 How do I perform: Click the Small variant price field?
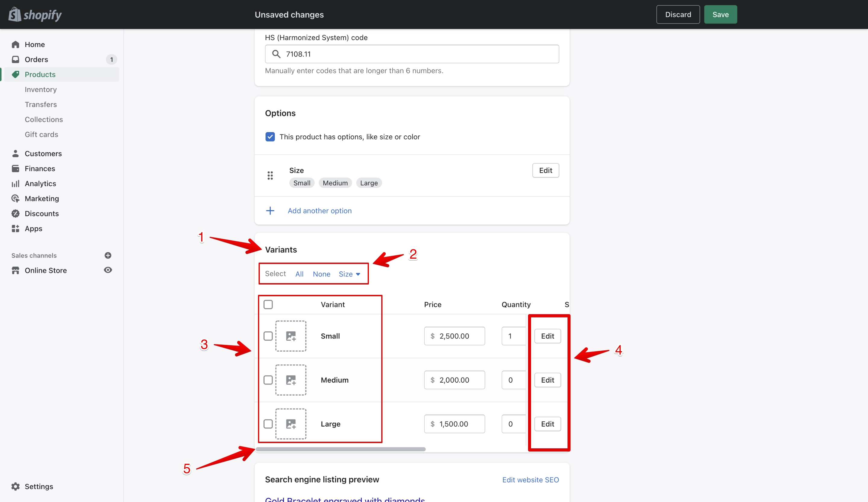(x=454, y=336)
